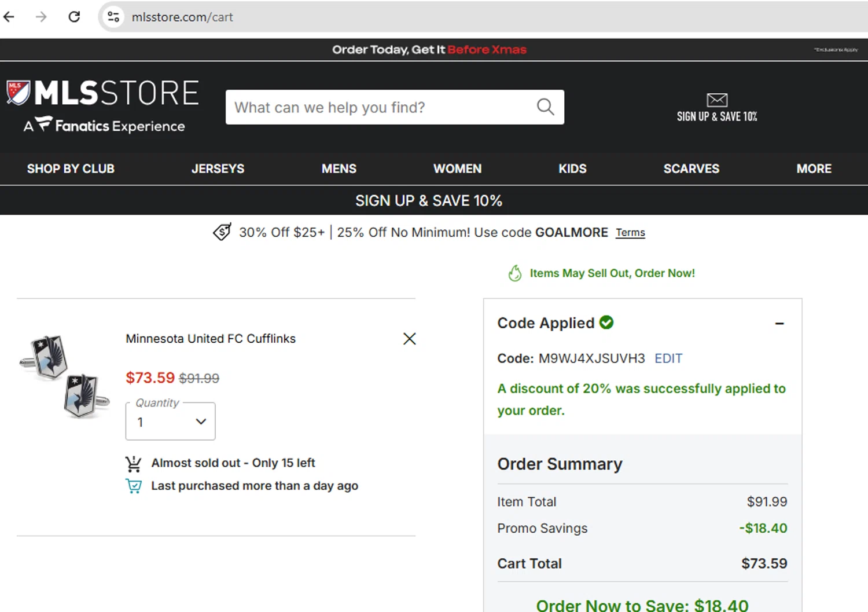The height and width of the screenshot is (612, 868).
Task: Click the sale price $73.59 text
Action: (150, 378)
